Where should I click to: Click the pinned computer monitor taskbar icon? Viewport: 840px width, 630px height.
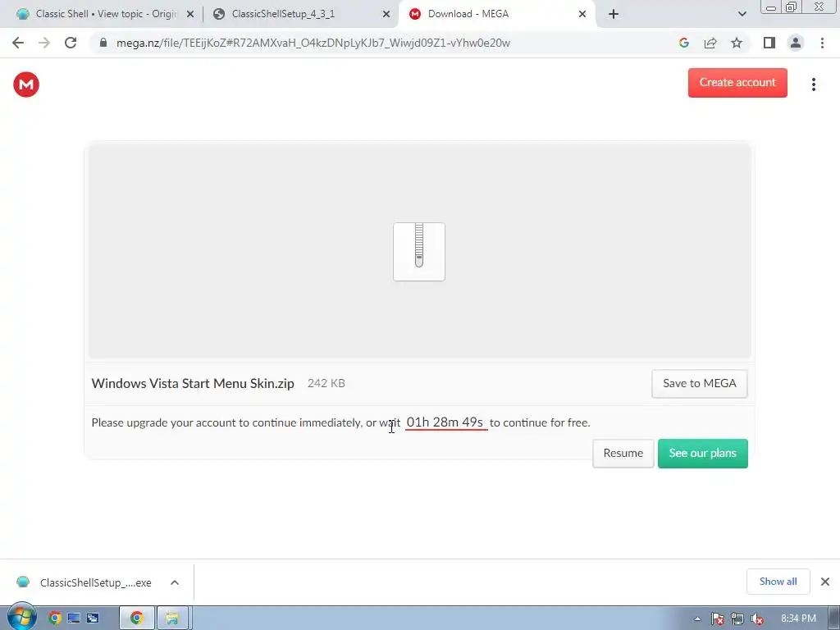coord(73,619)
